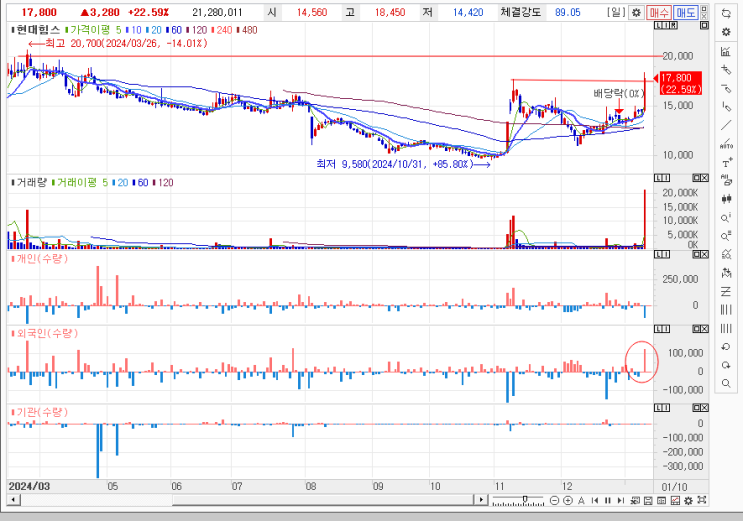Image resolution: width=743 pixels, height=521 pixels.
Task: Close the 기관(수량) panel
Action: tap(705, 408)
